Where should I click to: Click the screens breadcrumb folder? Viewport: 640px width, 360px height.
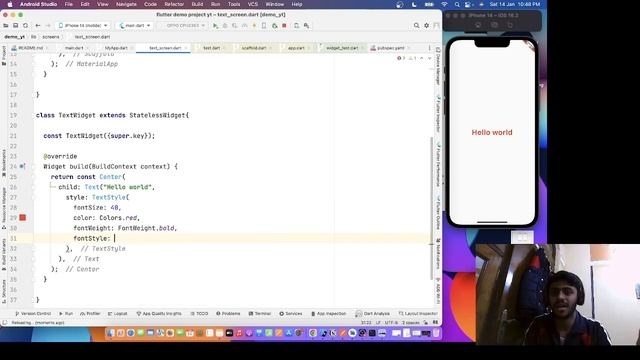tap(51, 37)
